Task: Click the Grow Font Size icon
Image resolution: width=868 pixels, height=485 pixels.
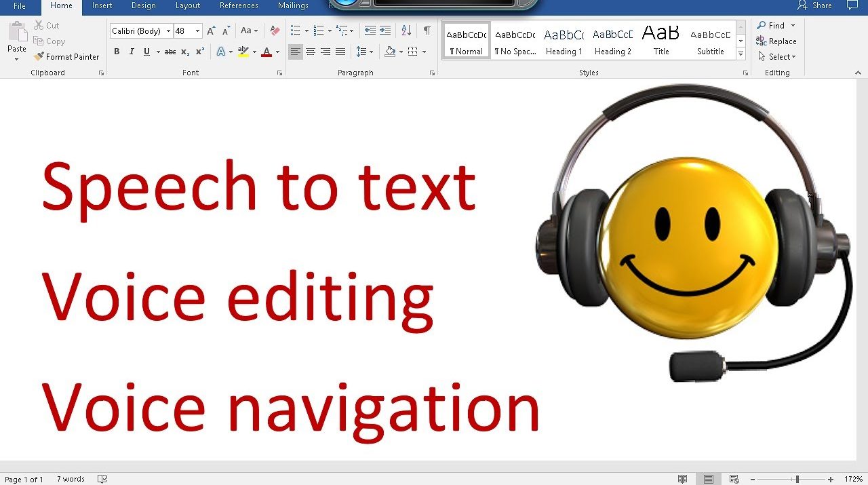Action: (211, 31)
